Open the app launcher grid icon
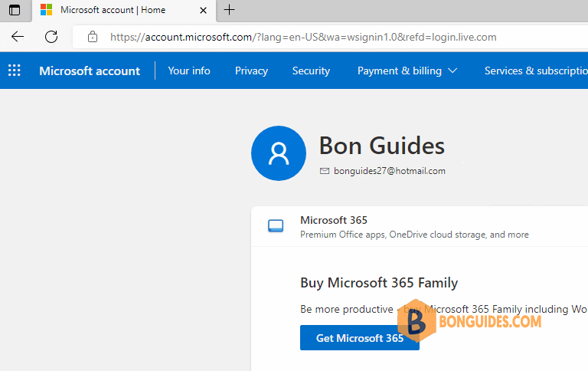The image size is (588, 371). pyautogui.click(x=15, y=71)
